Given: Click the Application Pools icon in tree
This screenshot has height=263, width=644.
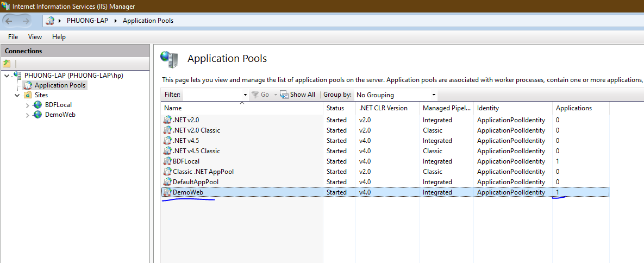Looking at the screenshot, I should click(x=28, y=85).
